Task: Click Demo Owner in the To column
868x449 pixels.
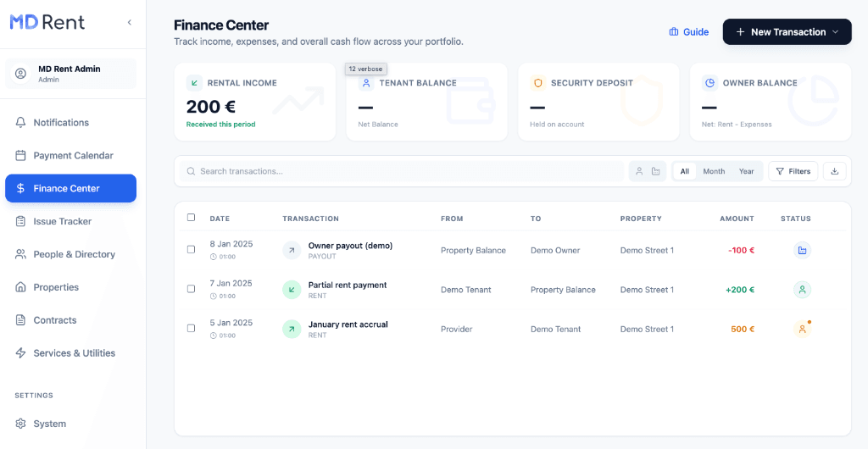Action: 555,251
